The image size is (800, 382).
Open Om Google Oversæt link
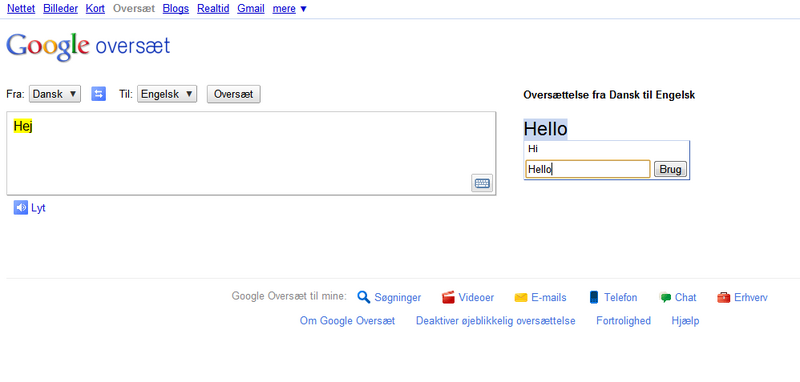pyautogui.click(x=347, y=321)
